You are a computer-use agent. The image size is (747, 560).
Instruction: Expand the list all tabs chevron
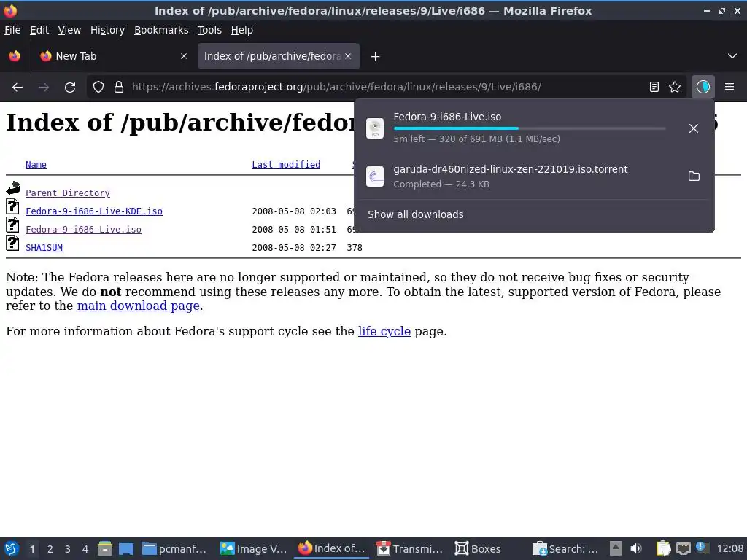click(732, 56)
